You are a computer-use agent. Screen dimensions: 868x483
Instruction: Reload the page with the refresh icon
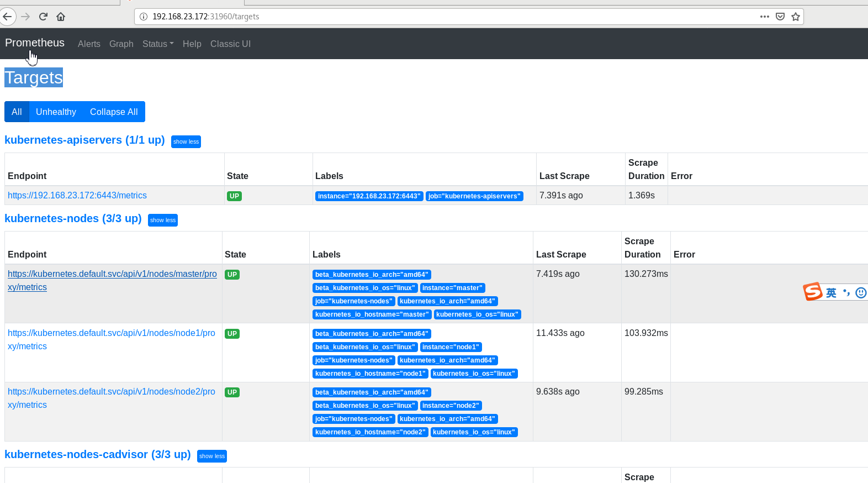coord(43,17)
